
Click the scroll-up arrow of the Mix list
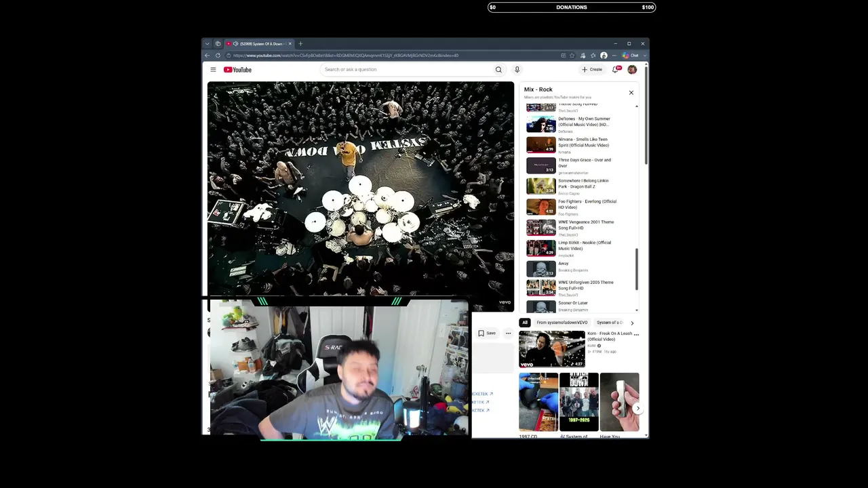click(637, 106)
